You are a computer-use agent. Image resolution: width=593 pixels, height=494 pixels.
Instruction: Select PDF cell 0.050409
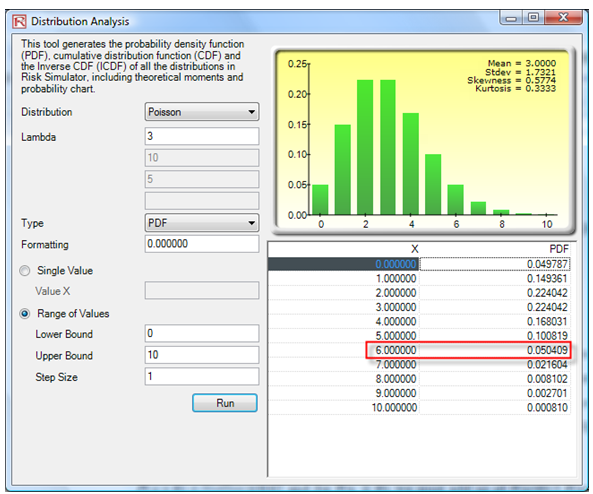tap(495, 350)
